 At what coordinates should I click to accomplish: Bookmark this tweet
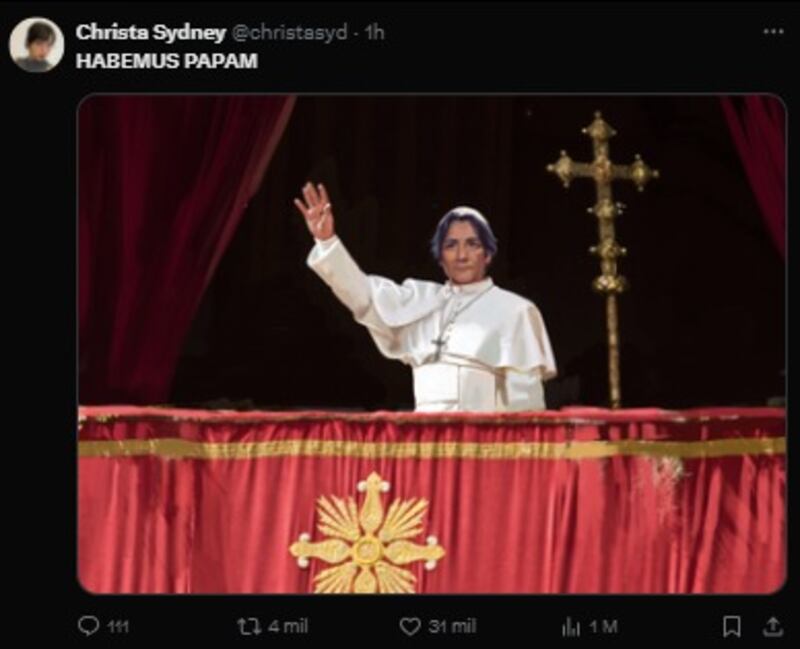tap(732, 626)
